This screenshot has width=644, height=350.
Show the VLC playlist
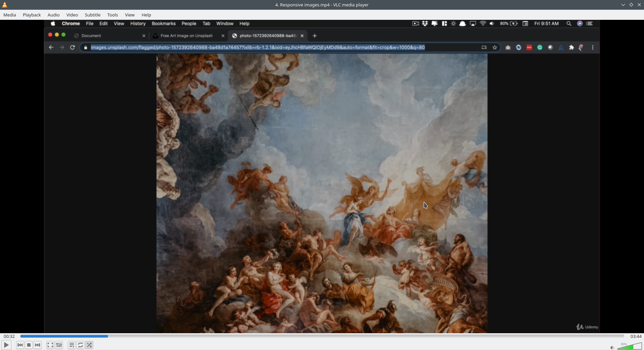coord(72,345)
